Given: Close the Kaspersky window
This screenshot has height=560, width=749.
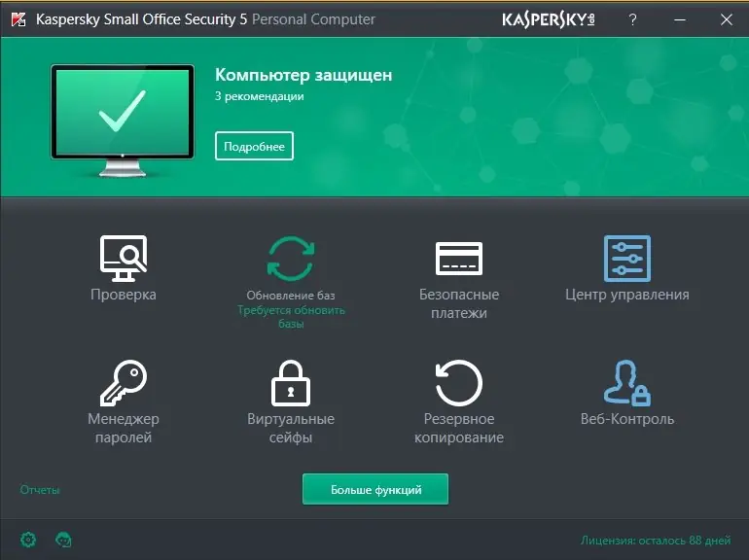Looking at the screenshot, I should click(x=727, y=19).
